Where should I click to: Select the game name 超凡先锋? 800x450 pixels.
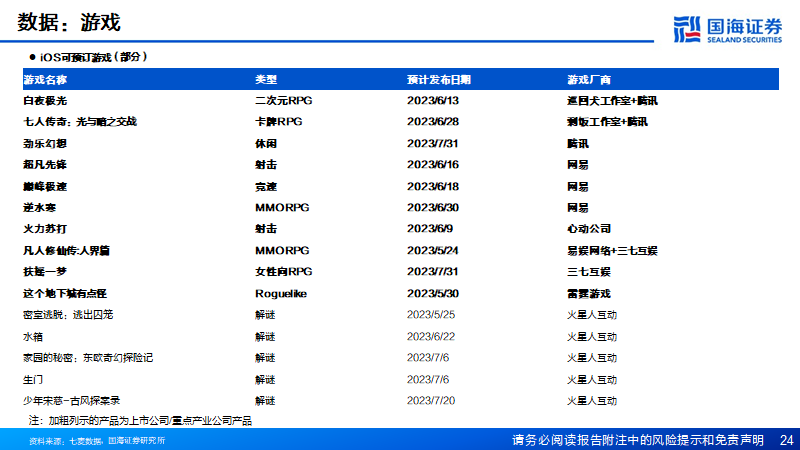coord(45,165)
